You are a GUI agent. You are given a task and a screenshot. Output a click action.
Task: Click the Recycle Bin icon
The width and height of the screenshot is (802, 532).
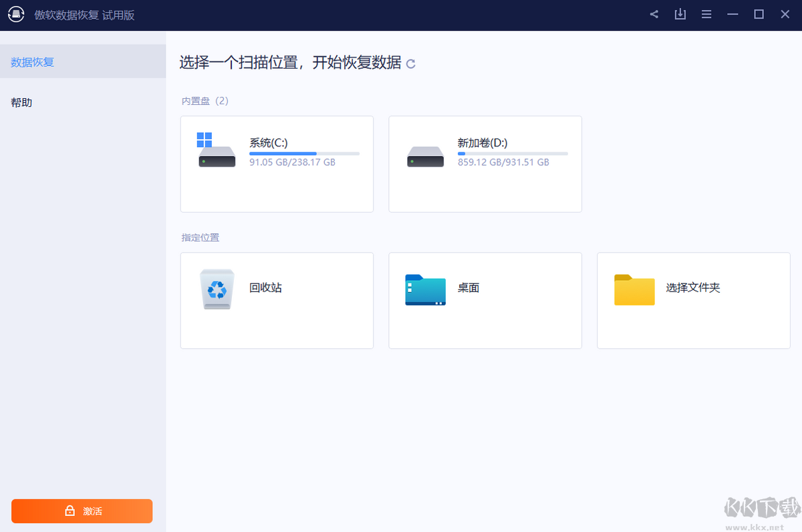click(x=217, y=289)
